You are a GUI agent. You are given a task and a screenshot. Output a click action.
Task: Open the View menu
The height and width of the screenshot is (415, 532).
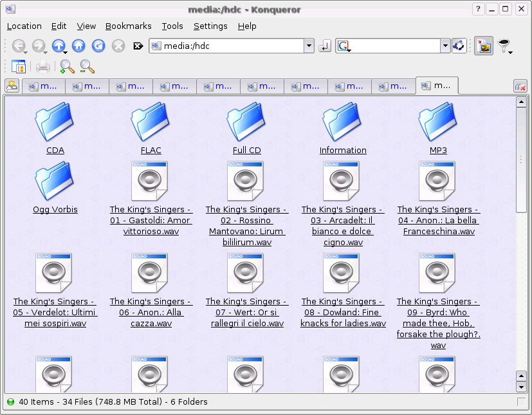(86, 26)
